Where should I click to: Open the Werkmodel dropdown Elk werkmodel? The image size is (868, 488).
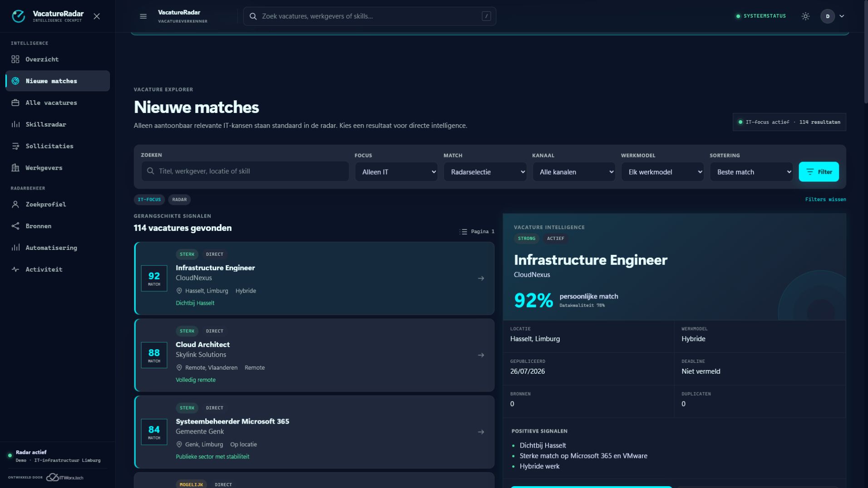662,172
